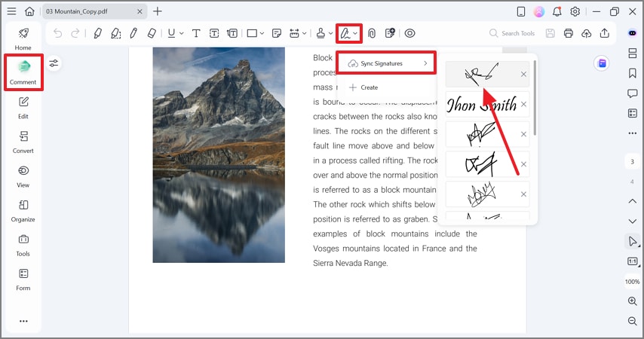Go to the Home house icon
The image size is (644, 339).
(29, 11)
